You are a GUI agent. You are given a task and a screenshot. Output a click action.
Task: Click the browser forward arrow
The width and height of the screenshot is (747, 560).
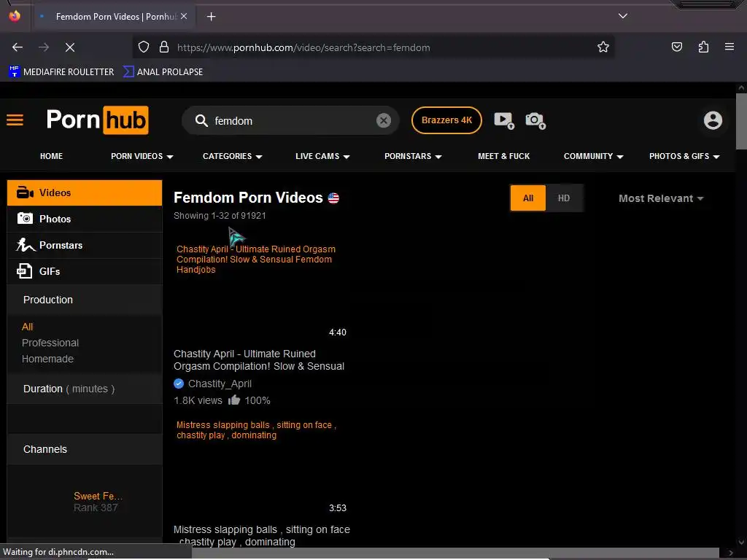44,47
